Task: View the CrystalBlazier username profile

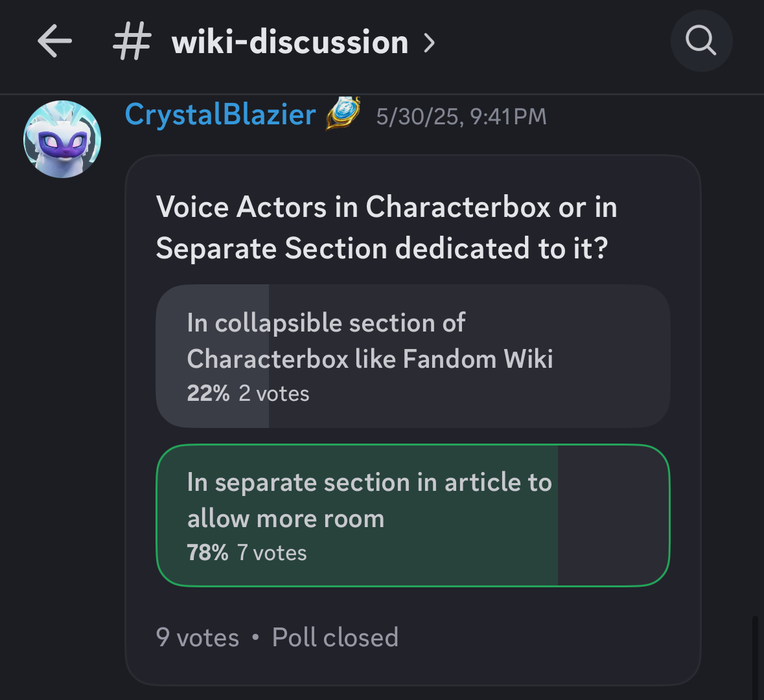Action: click(x=220, y=115)
